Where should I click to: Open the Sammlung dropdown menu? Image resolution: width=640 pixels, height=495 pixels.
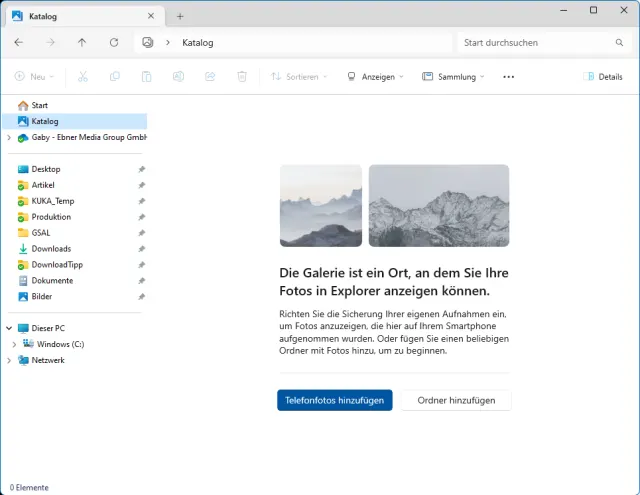[453, 77]
